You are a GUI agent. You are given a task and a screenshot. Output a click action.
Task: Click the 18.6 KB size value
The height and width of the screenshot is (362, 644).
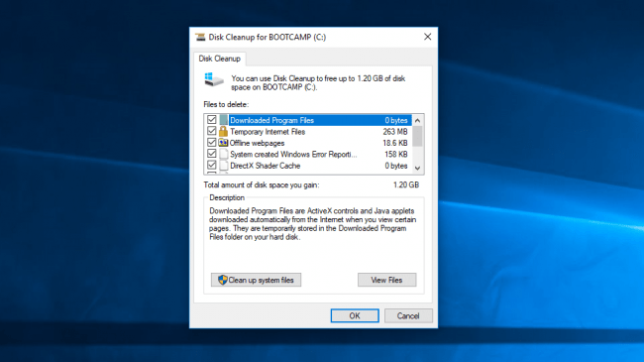395,143
